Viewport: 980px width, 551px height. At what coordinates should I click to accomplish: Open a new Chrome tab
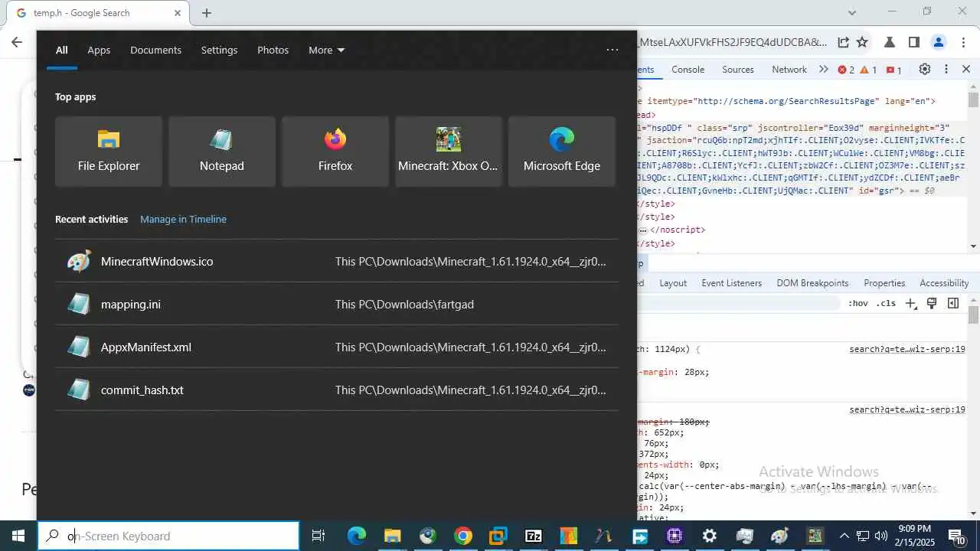pyautogui.click(x=207, y=13)
